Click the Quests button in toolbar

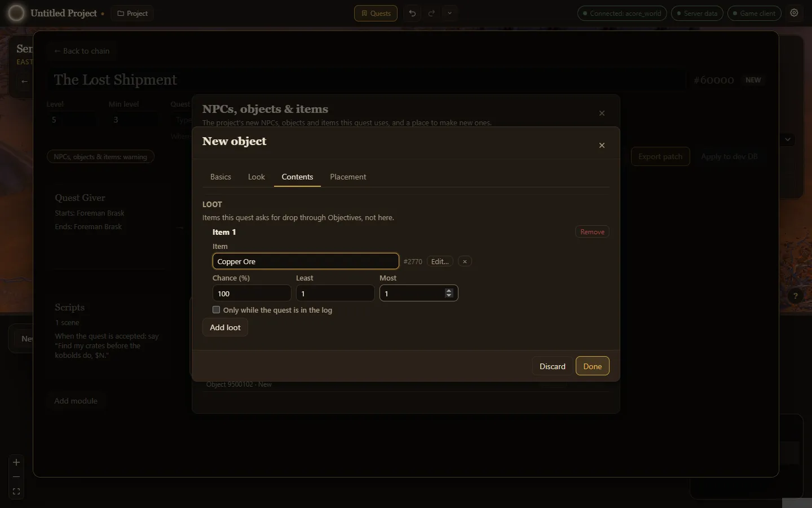pyautogui.click(x=376, y=13)
